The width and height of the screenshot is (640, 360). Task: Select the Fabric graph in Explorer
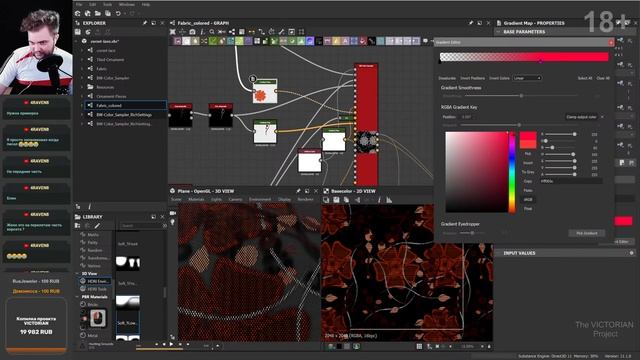pos(102,69)
